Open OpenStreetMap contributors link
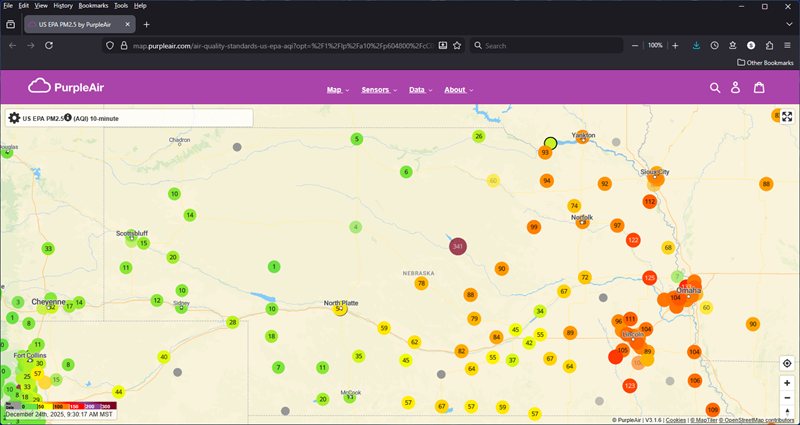 pos(759,420)
